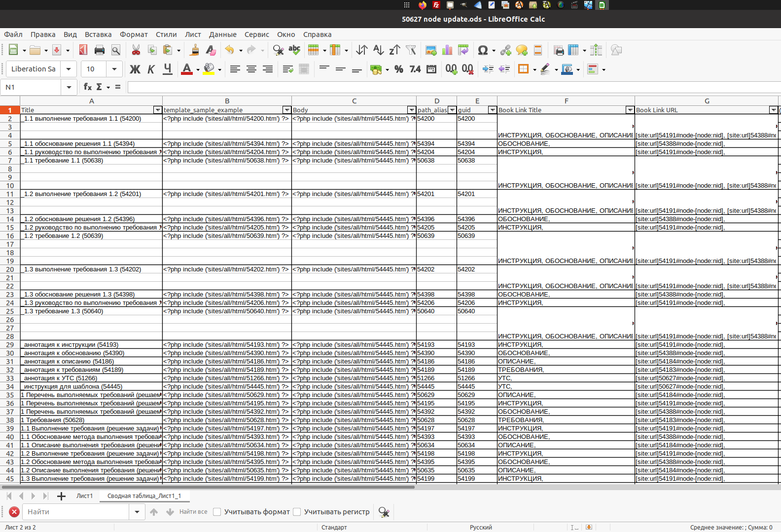Open the font name dropdown
The height and width of the screenshot is (532, 781).
[69, 69]
